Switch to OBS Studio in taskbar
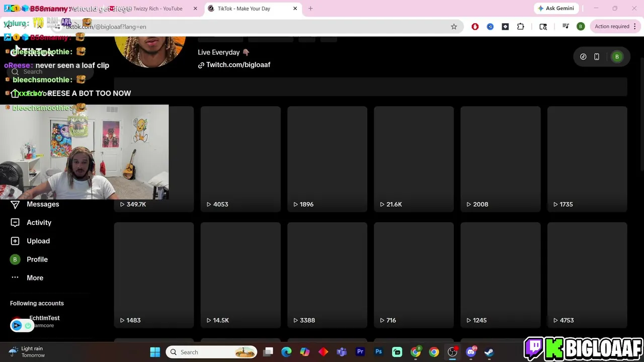 tap(452, 352)
